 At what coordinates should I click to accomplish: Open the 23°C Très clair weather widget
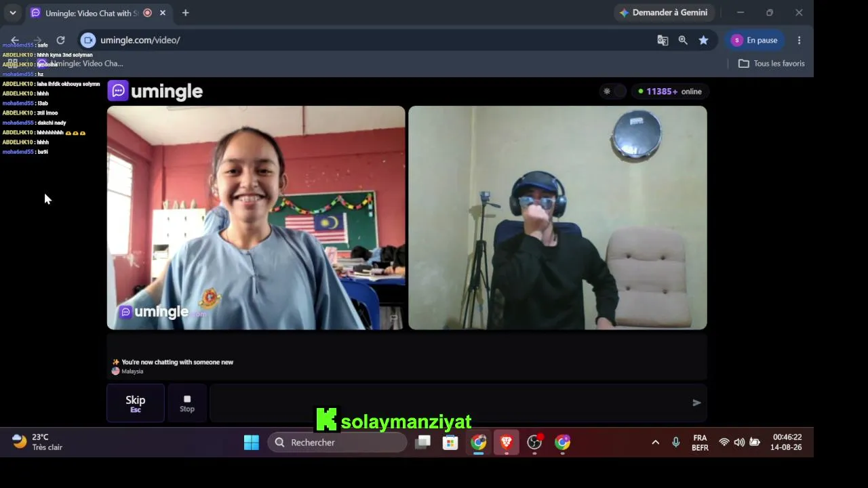click(38, 442)
